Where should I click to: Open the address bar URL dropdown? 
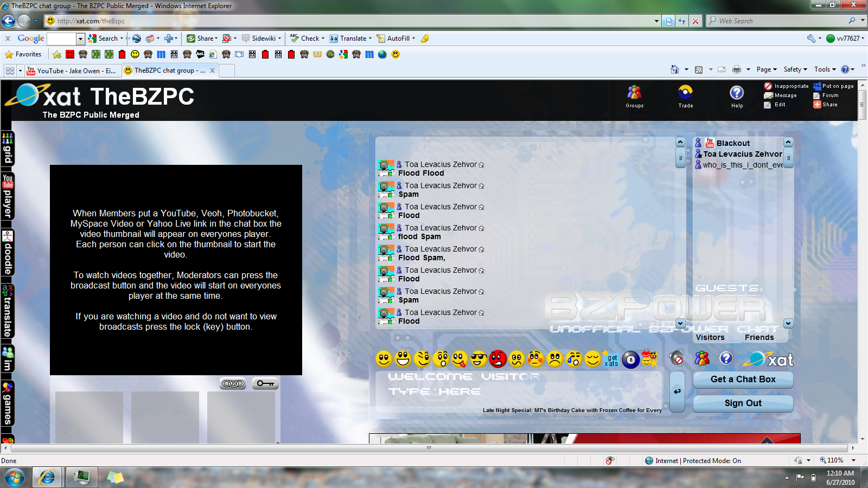[x=656, y=21]
